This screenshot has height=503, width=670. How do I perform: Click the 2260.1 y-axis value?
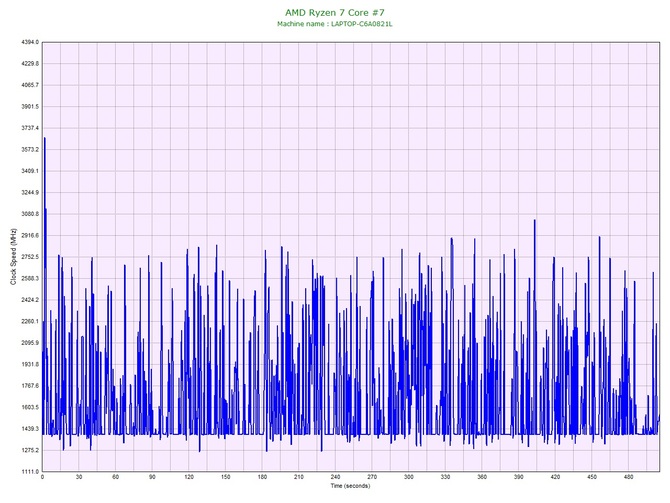30,321
